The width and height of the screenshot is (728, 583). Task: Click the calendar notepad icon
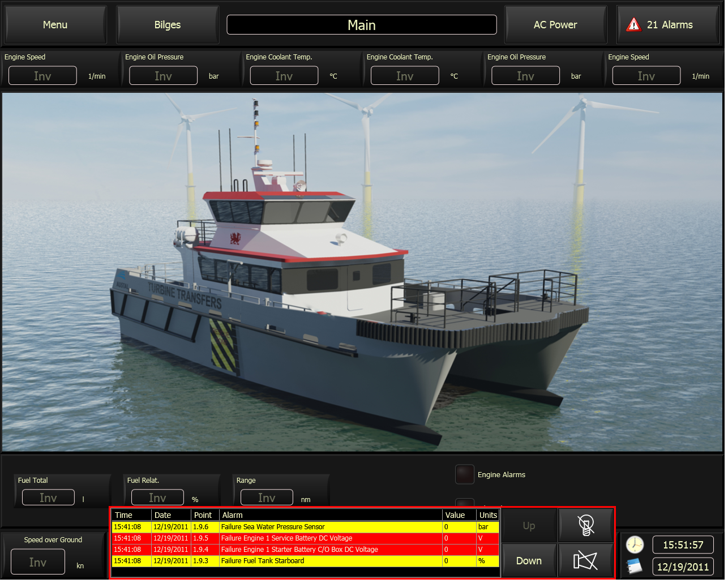(635, 566)
